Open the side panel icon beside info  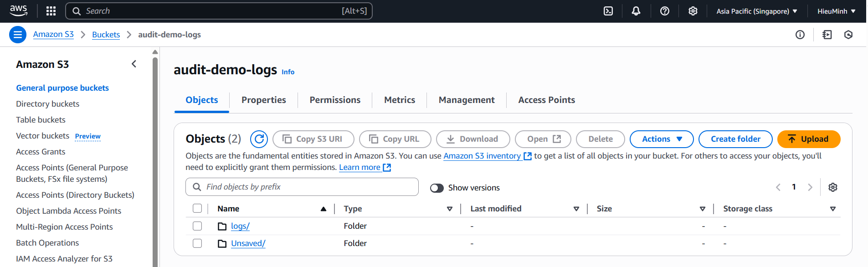[x=827, y=35]
